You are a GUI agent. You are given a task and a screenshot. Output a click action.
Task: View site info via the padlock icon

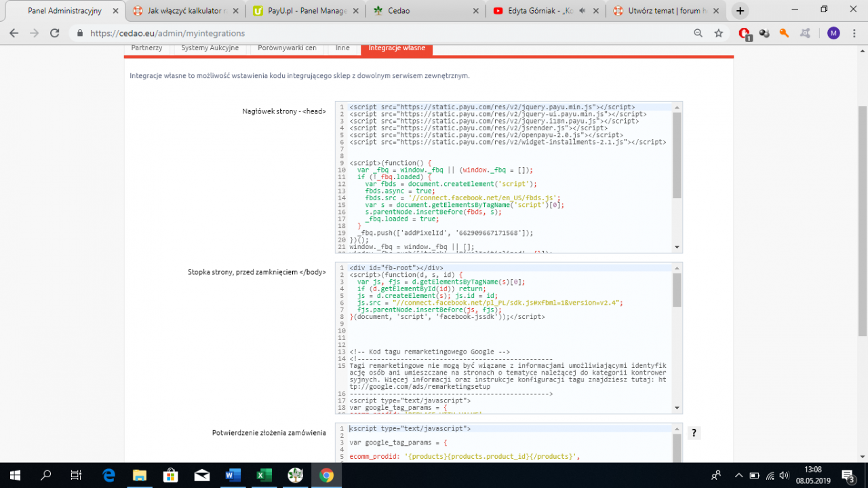point(80,33)
